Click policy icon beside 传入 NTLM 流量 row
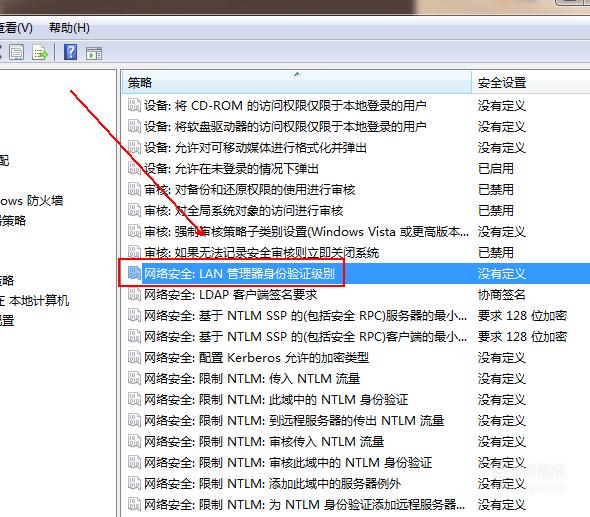 click(134, 379)
